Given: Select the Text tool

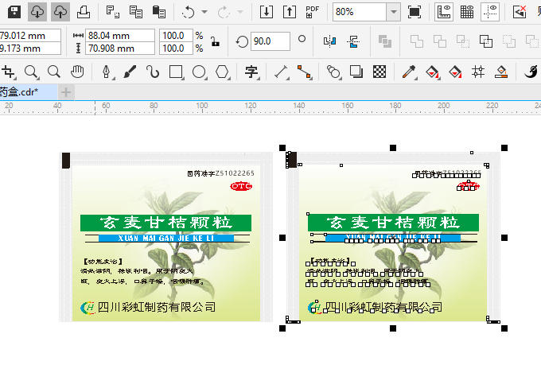Looking at the screenshot, I should pyautogui.click(x=251, y=72).
